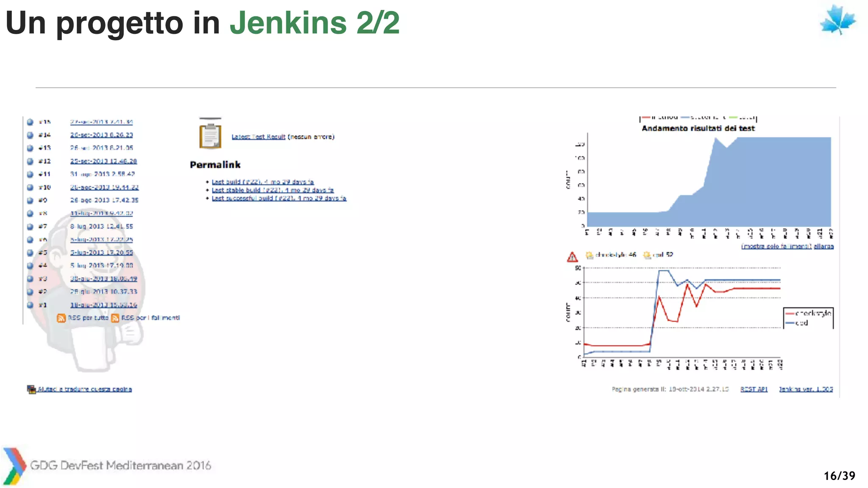Click the RSS icon beside RSS per i fallimenti
868x488 pixels.
tap(115, 318)
